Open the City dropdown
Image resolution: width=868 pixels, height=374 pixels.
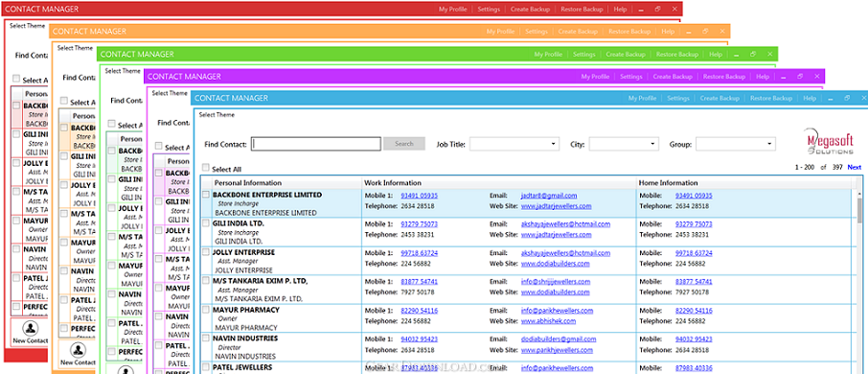[x=624, y=144]
